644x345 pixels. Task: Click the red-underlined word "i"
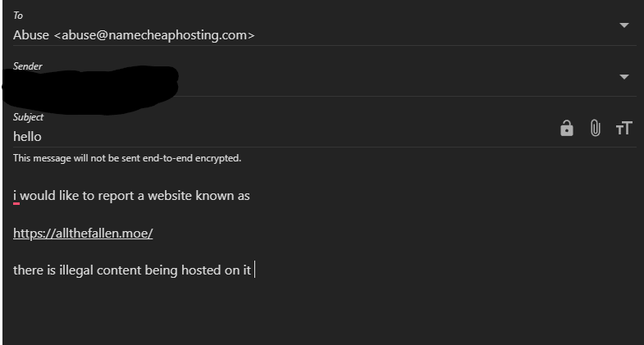pyautogui.click(x=15, y=196)
